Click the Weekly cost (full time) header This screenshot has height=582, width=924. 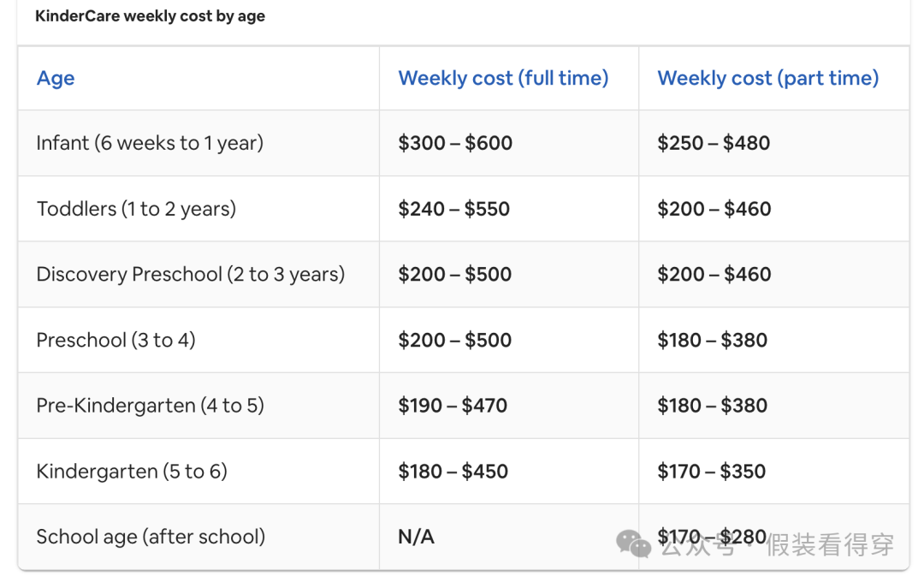point(503,78)
